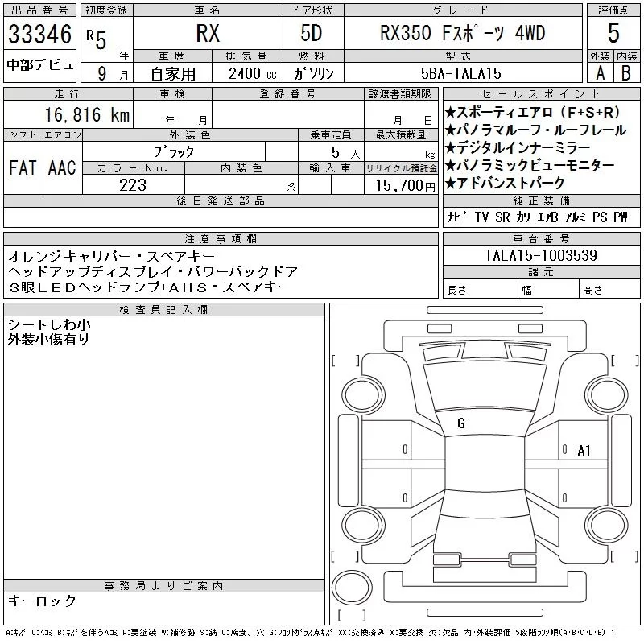
Task: Click the RX350 Fスポーツ 4WD grade
Action: click(x=462, y=33)
